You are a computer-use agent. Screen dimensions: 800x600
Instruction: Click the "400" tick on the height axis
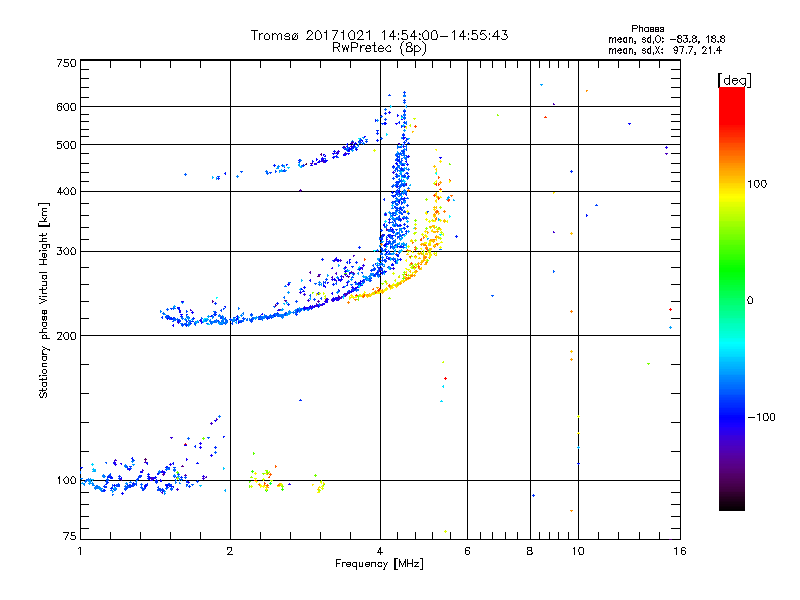(x=66, y=192)
